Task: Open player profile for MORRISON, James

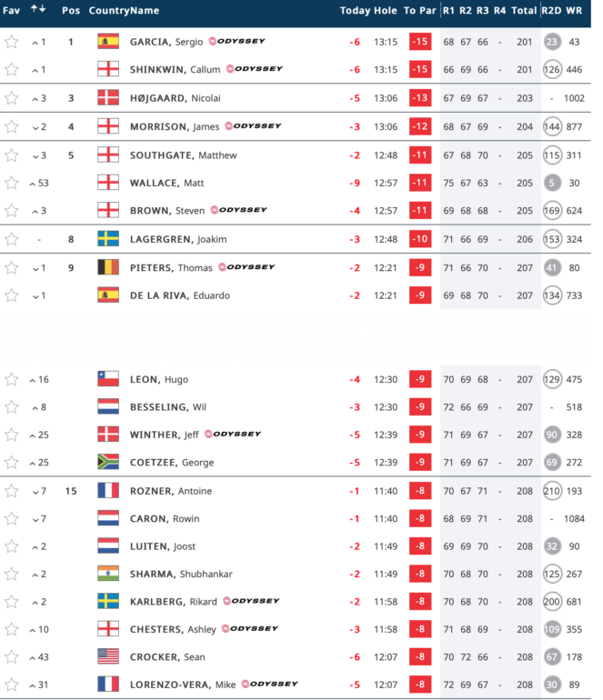Action: pos(175,126)
